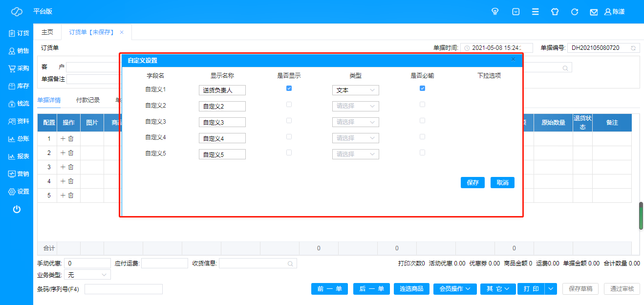This screenshot has width=644, height=305.
Task: Open 类型 dropdown for 自定义2
Action: pos(355,106)
